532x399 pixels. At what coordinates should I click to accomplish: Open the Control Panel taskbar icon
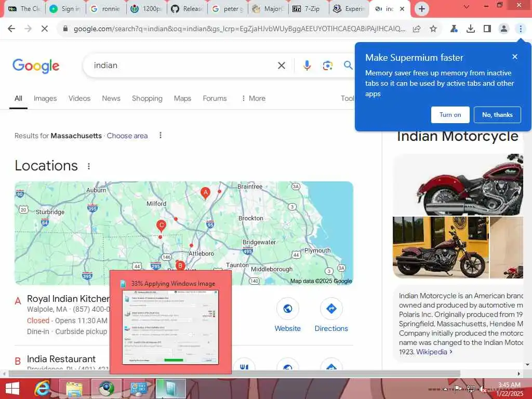click(138, 389)
